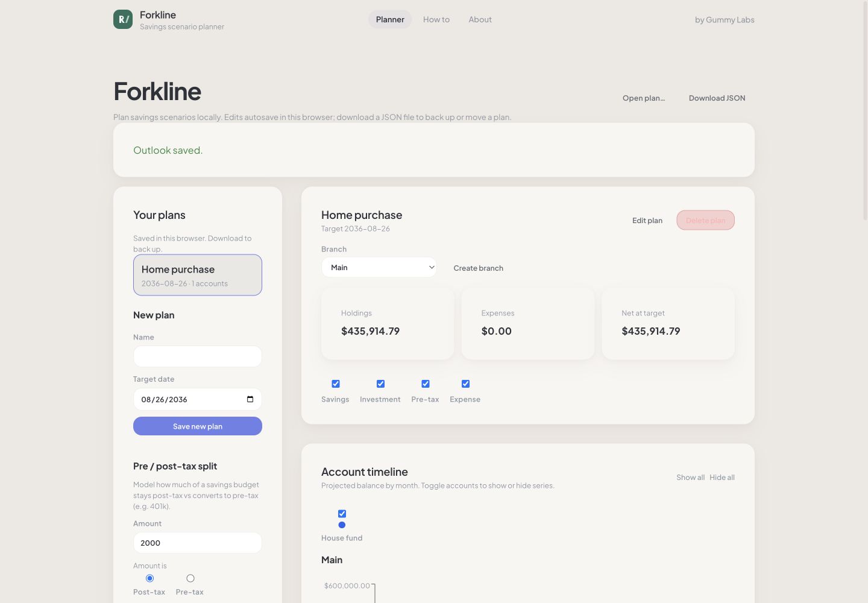This screenshot has height=603, width=868.
Task: Select the Home purchase plan card
Action: (198, 275)
